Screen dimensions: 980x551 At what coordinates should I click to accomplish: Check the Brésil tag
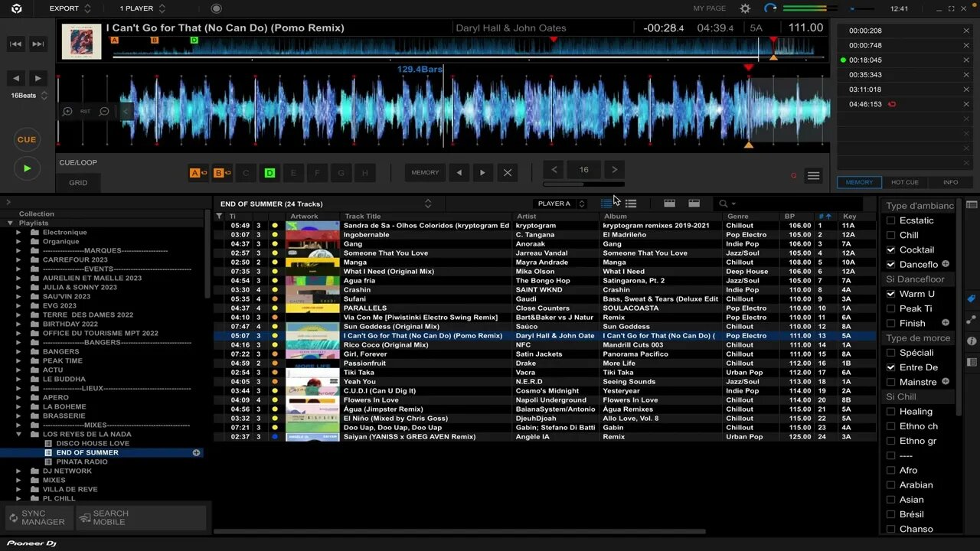click(890, 514)
